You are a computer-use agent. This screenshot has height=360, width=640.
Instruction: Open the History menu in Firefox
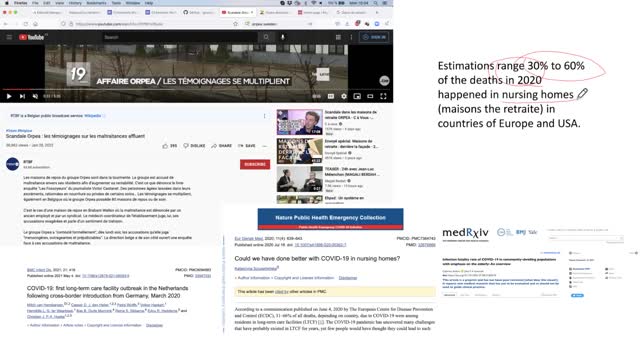75,3
